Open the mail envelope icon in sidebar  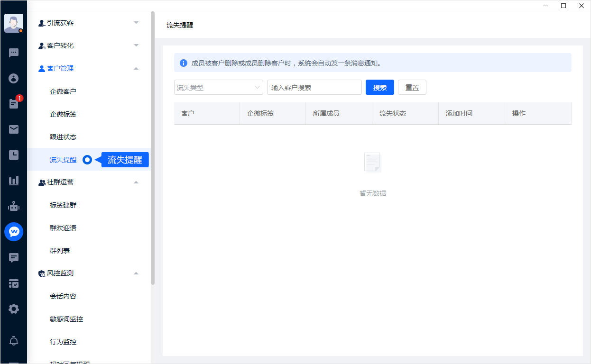(14, 129)
